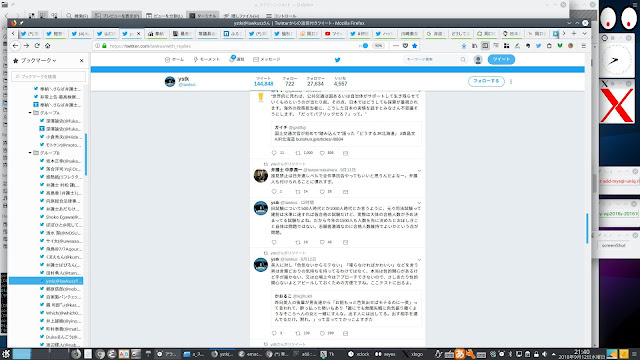Screen dimensions: 640x360
Task: Click the フォローする button
Action: point(486,81)
